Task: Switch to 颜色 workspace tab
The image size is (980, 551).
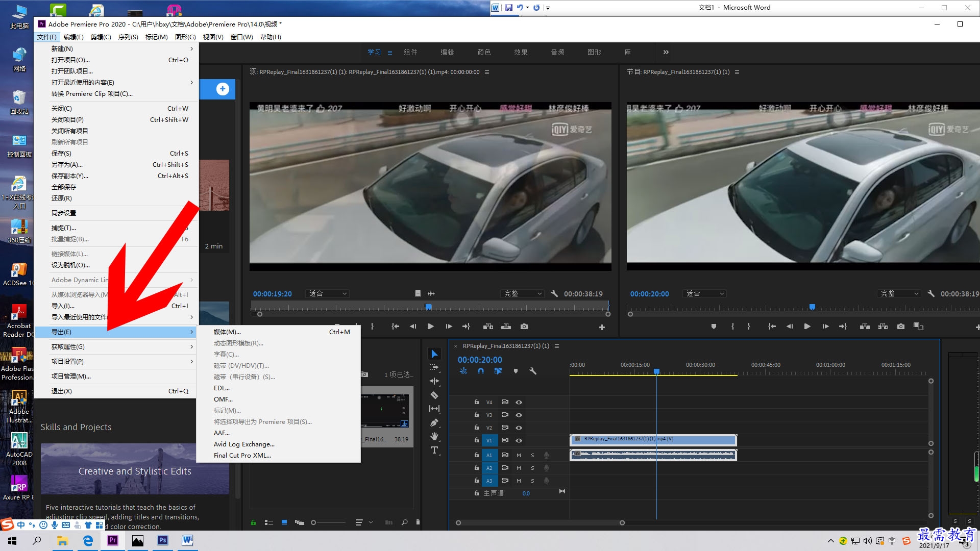Action: pyautogui.click(x=484, y=52)
